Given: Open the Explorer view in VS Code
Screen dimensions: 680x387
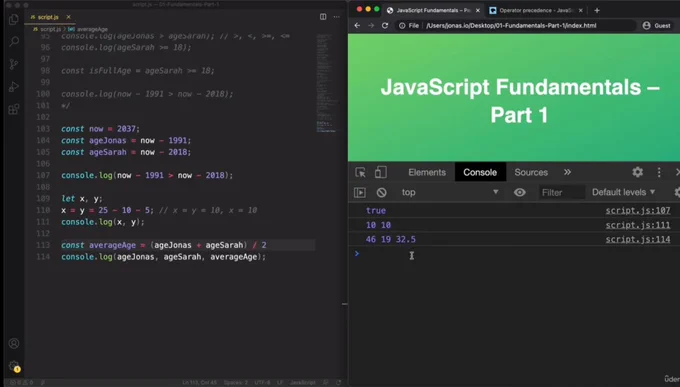Looking at the screenshot, I should [14, 20].
